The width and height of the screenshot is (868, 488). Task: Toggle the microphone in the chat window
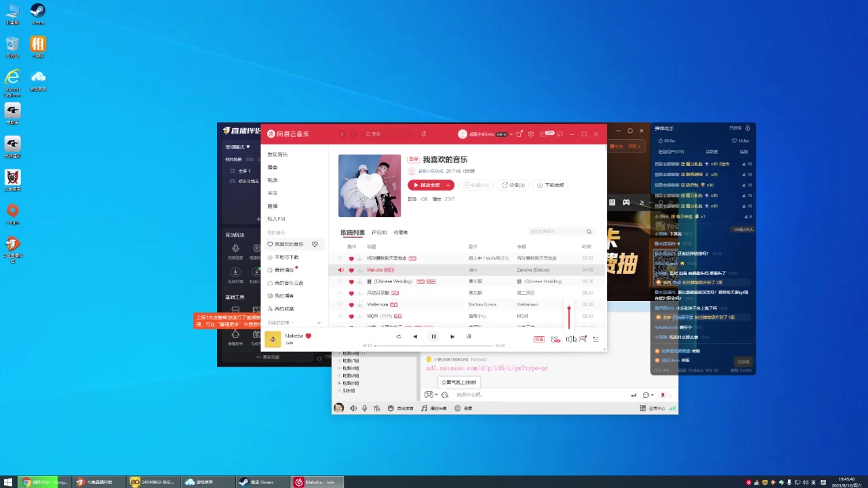click(364, 408)
